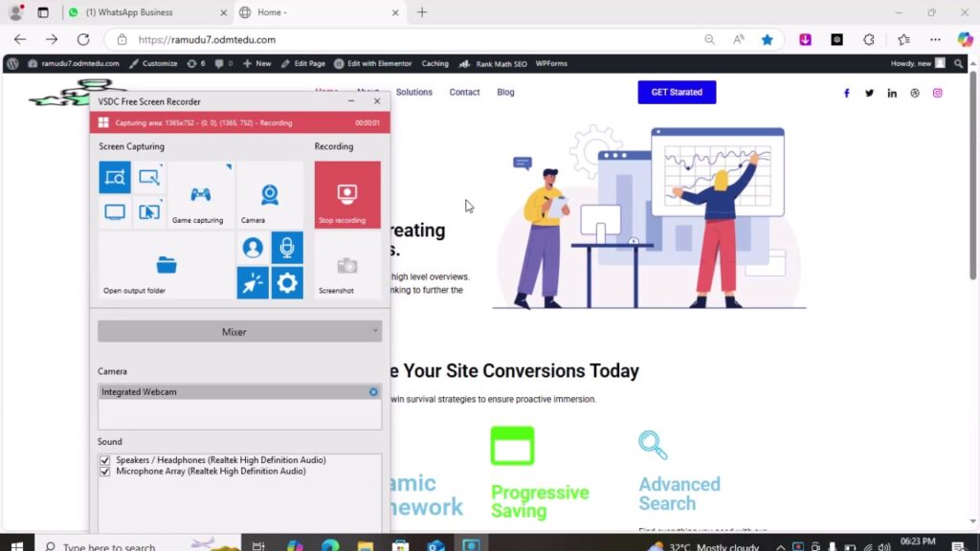This screenshot has width=980, height=551.
Task: Click the Instagram icon in site header
Action: (938, 93)
